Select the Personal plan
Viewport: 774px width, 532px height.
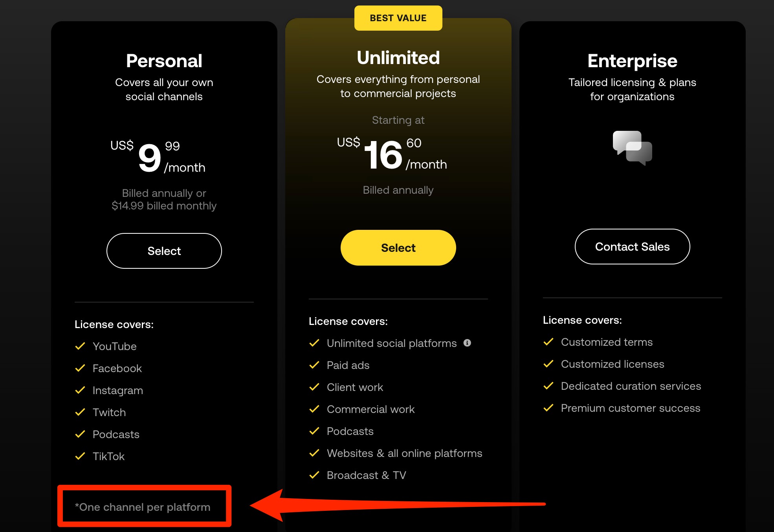point(164,251)
